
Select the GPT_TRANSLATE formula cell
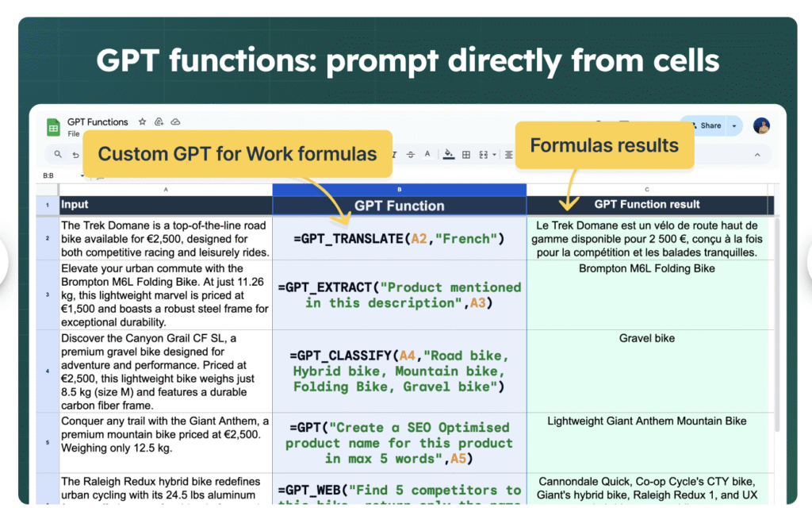coord(400,238)
